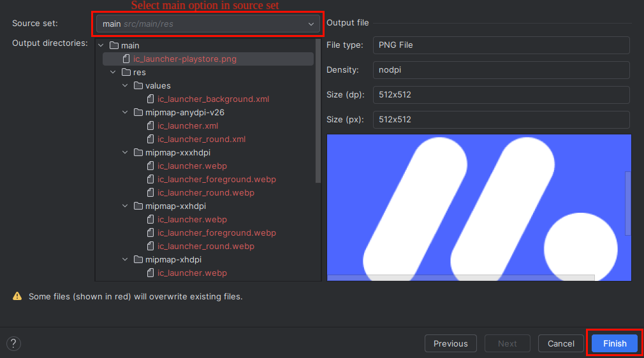This screenshot has height=358, width=644.
Task: Collapse the mipmap-xxhdpi folder chevron
Action: coord(126,206)
